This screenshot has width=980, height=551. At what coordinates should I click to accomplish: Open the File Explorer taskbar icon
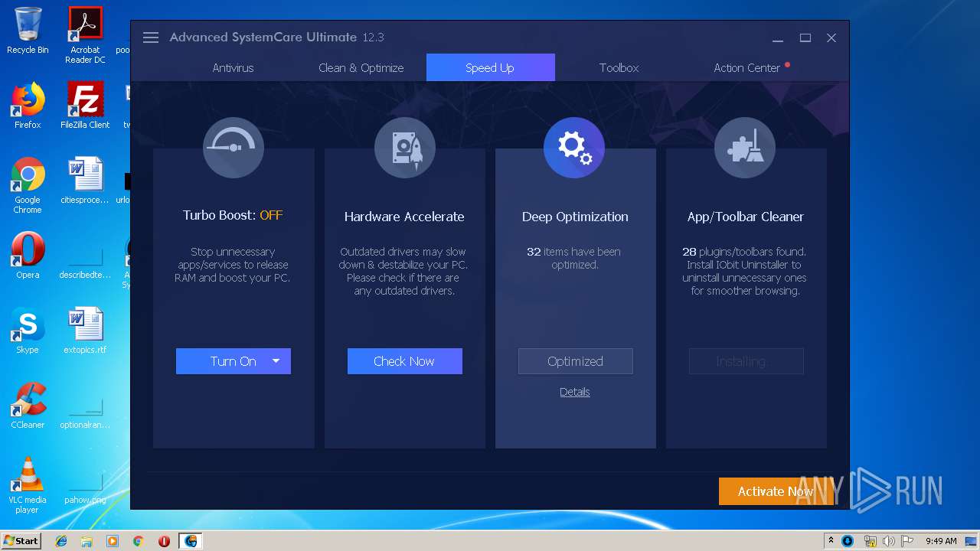pos(87,541)
